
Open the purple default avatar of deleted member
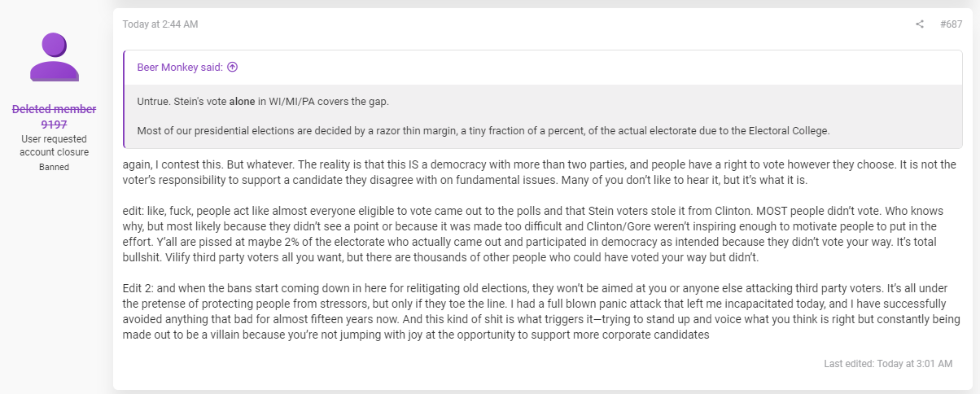(55, 57)
